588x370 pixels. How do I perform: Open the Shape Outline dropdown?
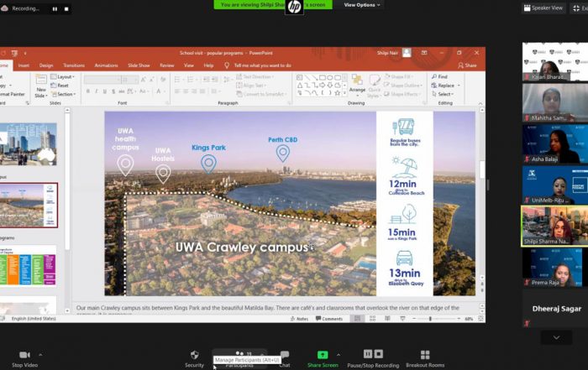[x=403, y=86]
